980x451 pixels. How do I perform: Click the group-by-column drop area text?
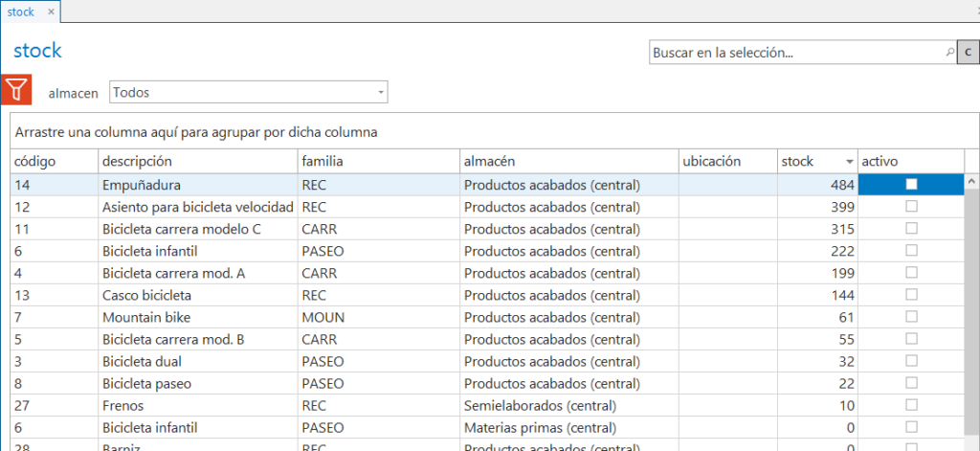click(x=196, y=132)
